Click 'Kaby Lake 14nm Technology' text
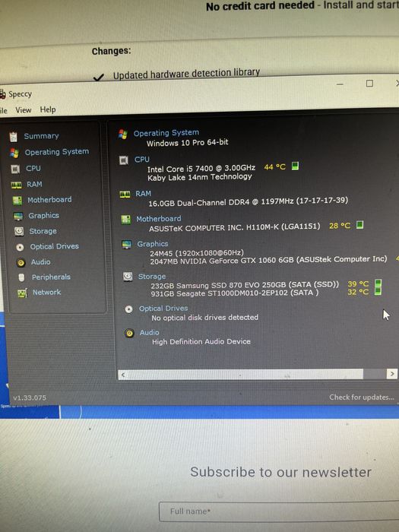Viewport: 399px width, 532px height. tap(199, 177)
